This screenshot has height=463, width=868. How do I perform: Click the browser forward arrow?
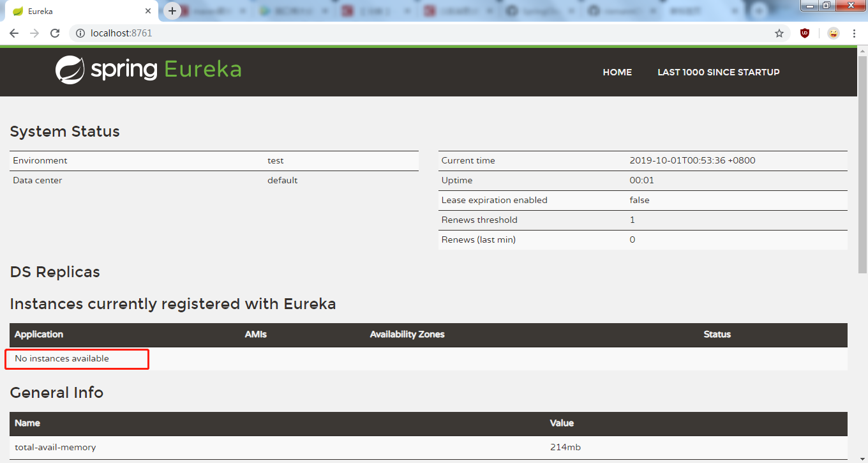pyautogui.click(x=34, y=33)
